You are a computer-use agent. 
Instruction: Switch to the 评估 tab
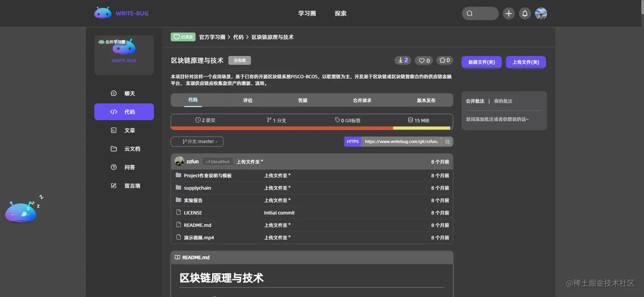click(x=248, y=101)
